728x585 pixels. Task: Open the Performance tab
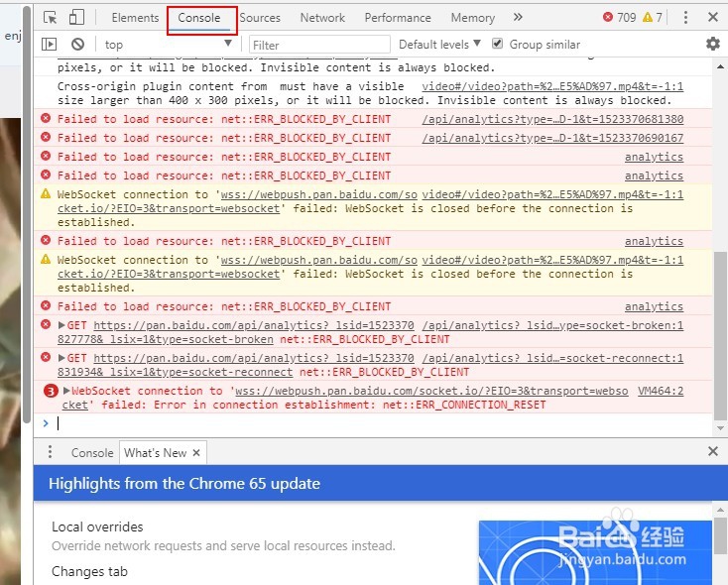[x=398, y=18]
